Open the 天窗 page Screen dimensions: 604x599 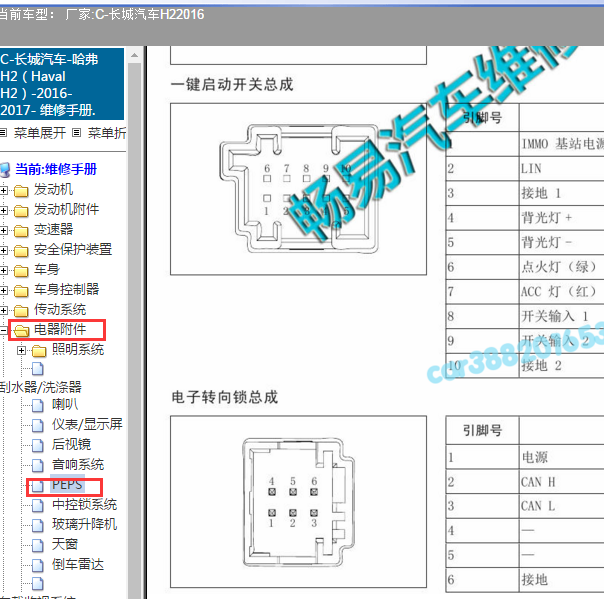[x=65, y=544]
